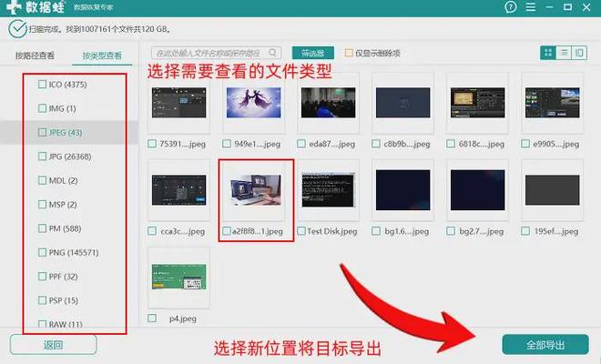Tick the PNG (145571) checkbox
601x364 pixels.
click(42, 252)
